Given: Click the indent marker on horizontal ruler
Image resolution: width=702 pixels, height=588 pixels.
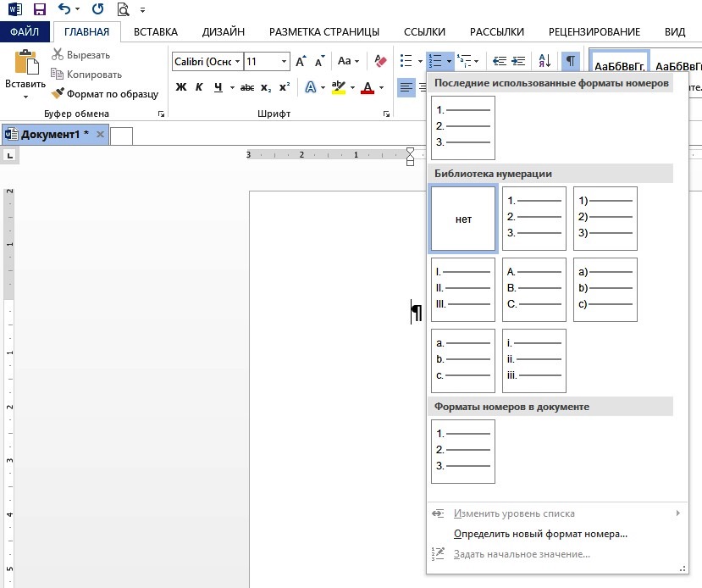Looking at the screenshot, I should (410, 156).
